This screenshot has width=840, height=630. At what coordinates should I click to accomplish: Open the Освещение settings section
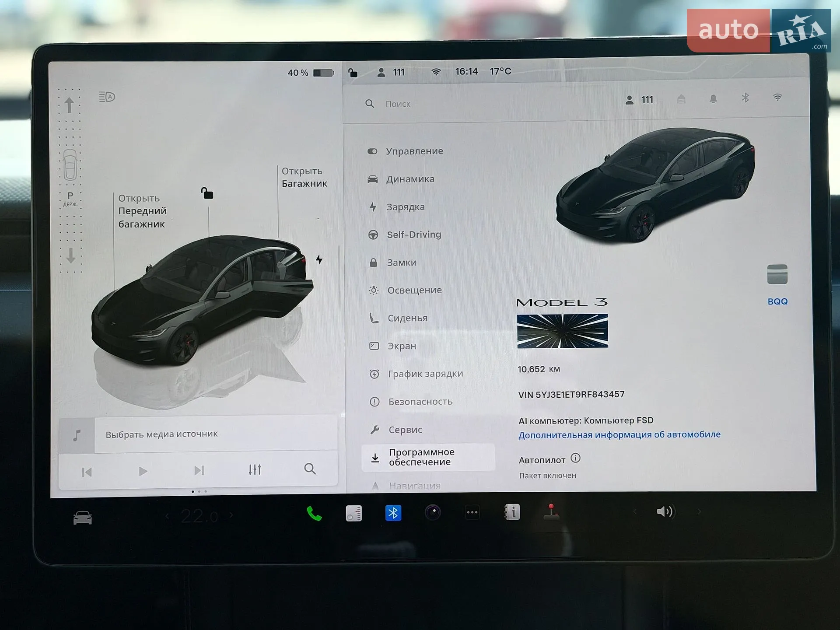click(x=406, y=290)
